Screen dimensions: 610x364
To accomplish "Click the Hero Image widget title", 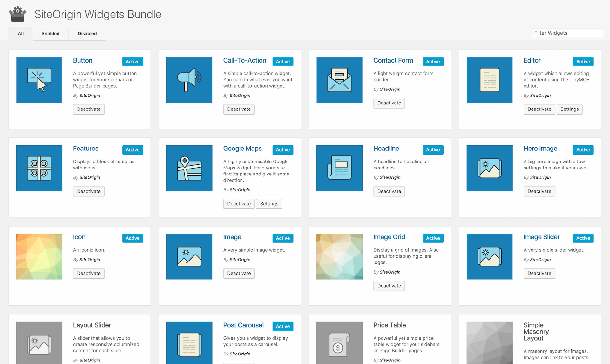I will click(x=540, y=149).
